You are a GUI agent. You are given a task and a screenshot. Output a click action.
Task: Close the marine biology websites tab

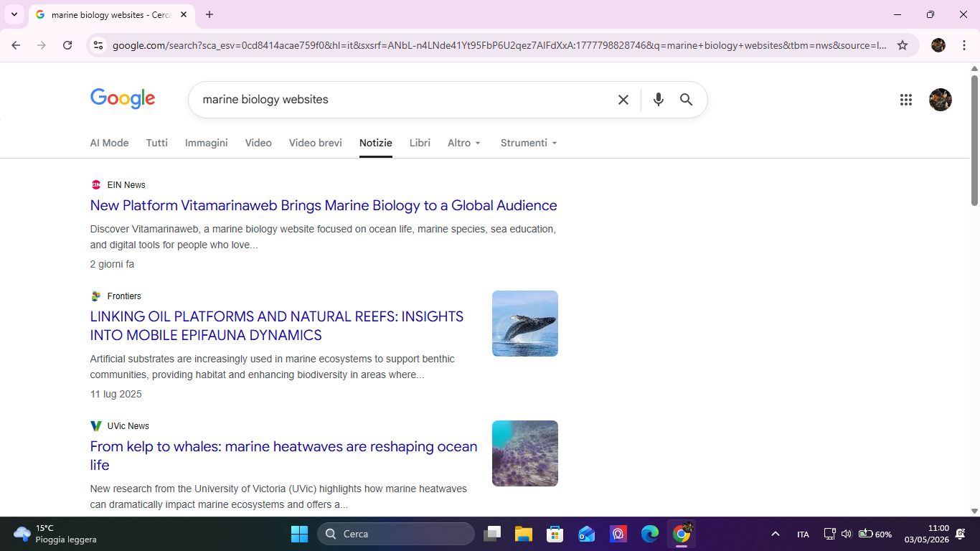click(184, 14)
